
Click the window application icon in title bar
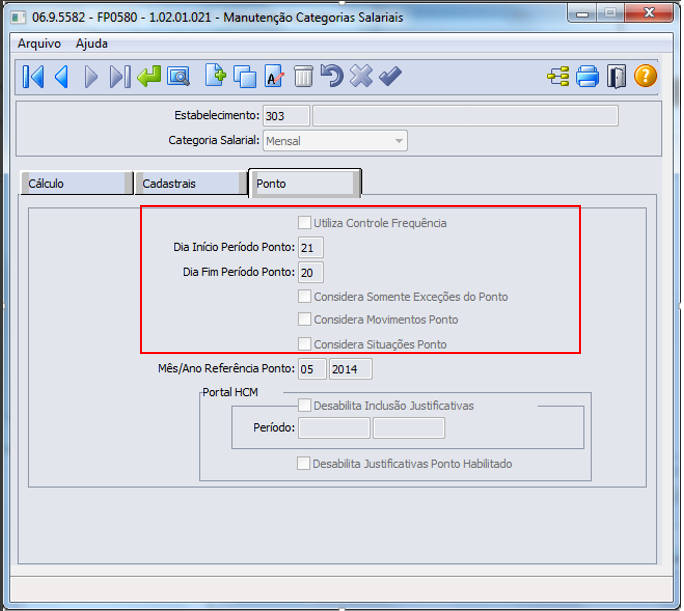coord(18,17)
